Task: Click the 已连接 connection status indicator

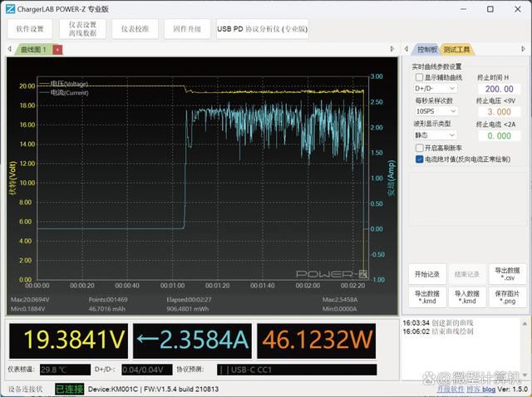Action: coord(69,388)
